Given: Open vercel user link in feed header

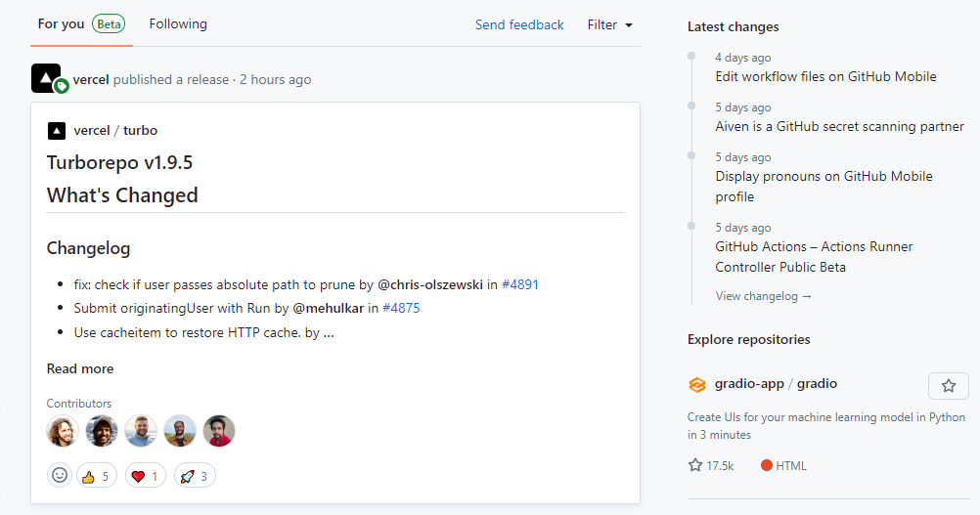Looking at the screenshot, I should click(x=91, y=80).
